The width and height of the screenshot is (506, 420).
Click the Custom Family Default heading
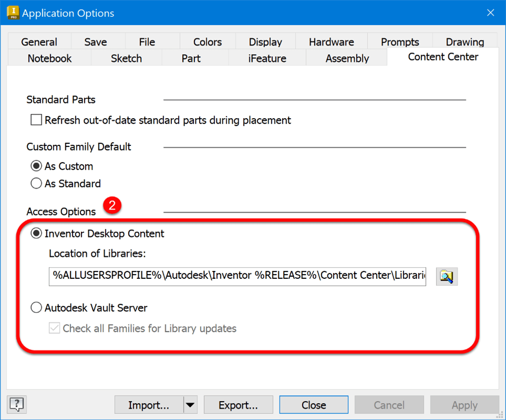tap(79, 146)
